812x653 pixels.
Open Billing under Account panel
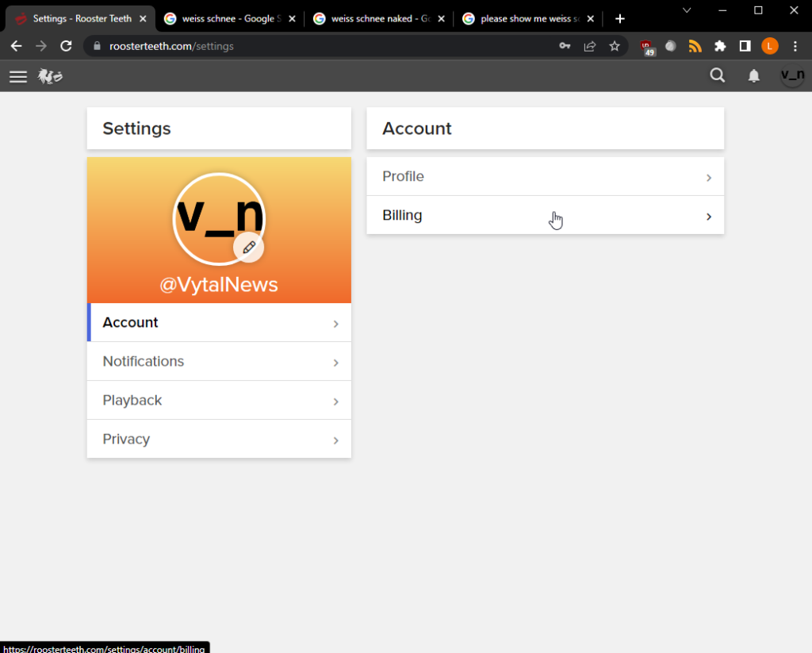(x=546, y=215)
